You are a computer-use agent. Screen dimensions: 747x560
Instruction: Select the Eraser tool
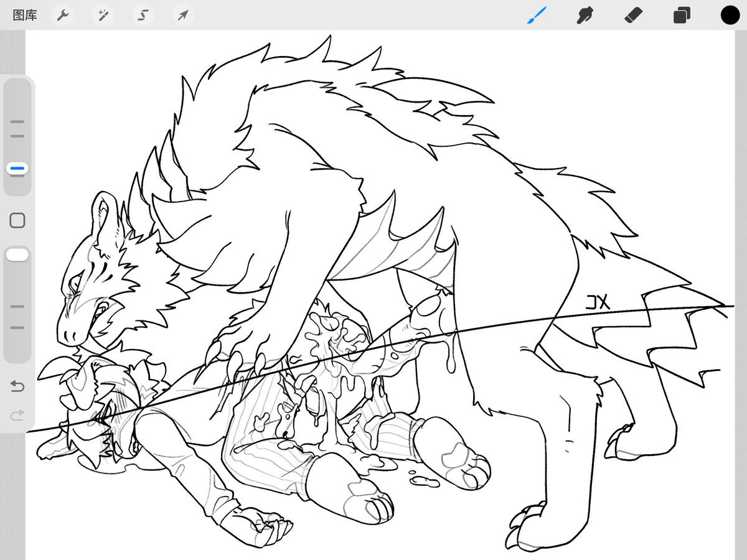coord(633,16)
